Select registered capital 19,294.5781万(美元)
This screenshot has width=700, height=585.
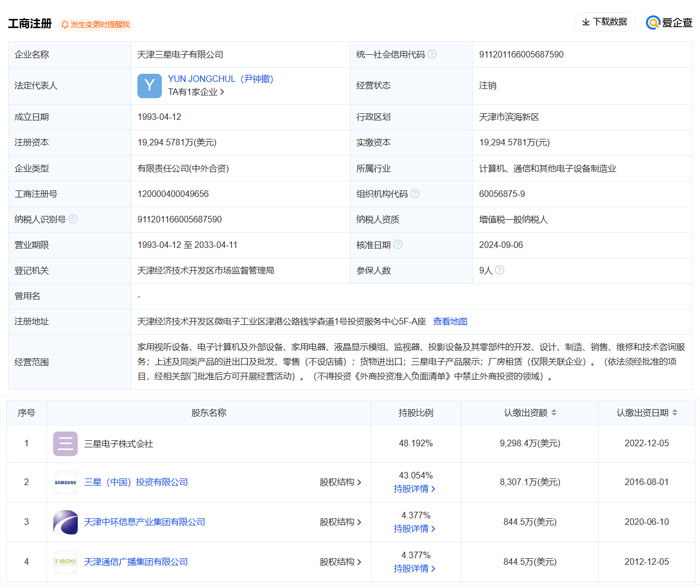(x=177, y=142)
